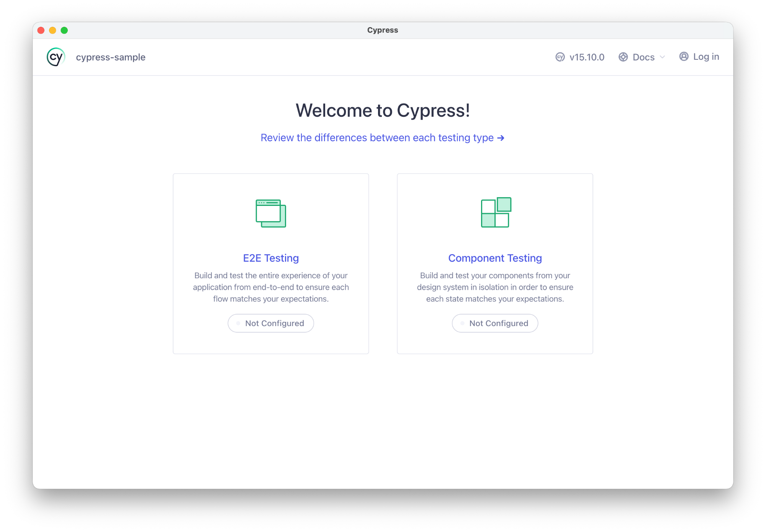Expand the Docs dropdown chevron
The image size is (766, 532).
[662, 57]
